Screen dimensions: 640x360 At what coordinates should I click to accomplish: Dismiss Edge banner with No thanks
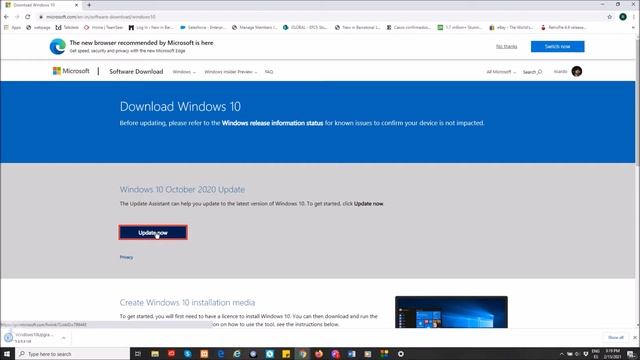click(x=506, y=47)
